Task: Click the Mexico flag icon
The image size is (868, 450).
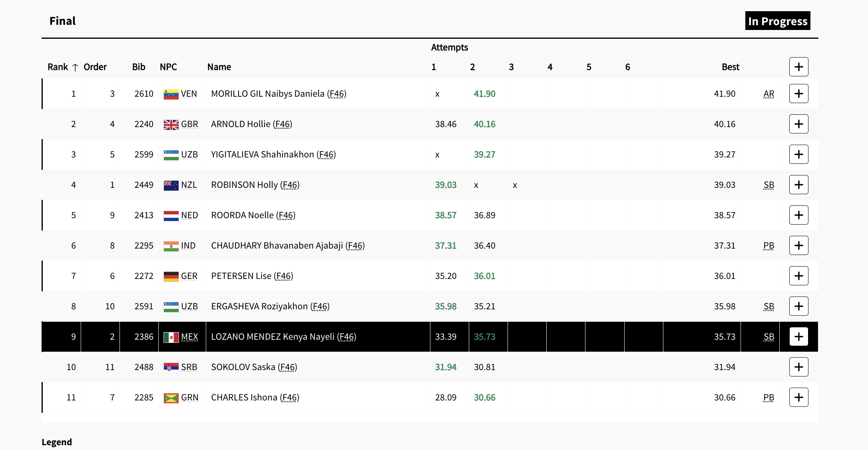Action: pos(171,337)
